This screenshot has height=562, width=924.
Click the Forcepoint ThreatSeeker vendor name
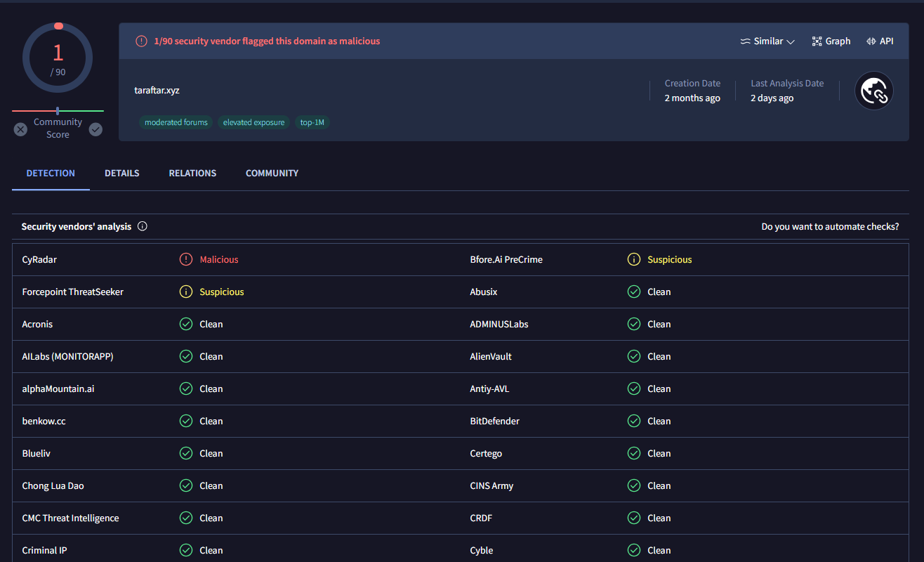[73, 292]
